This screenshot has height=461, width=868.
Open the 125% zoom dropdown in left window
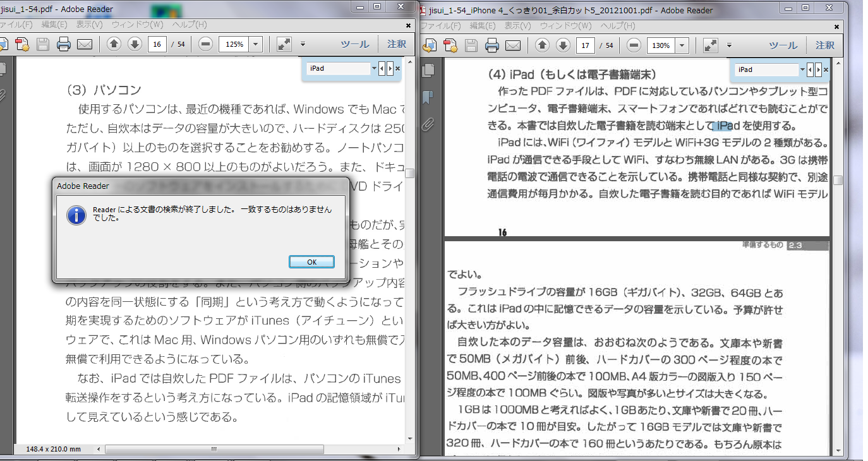click(x=255, y=44)
